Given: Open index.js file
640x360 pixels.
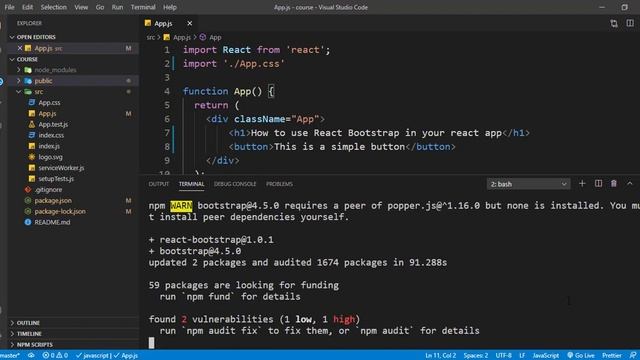Looking at the screenshot, I should [49, 146].
